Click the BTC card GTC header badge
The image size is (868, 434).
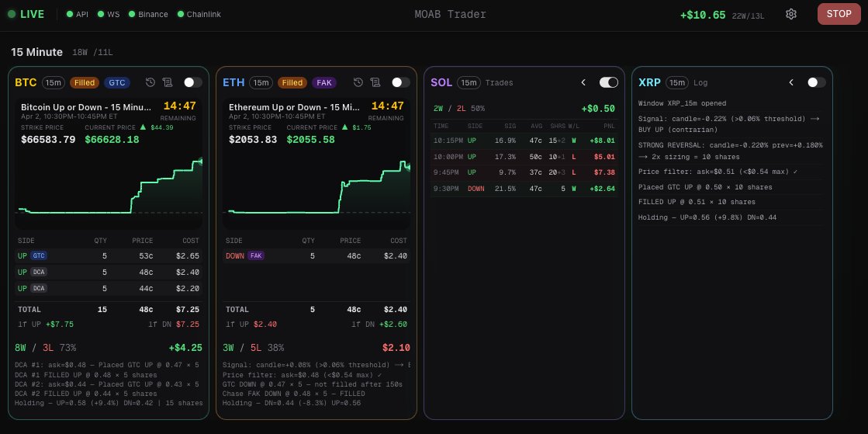117,82
